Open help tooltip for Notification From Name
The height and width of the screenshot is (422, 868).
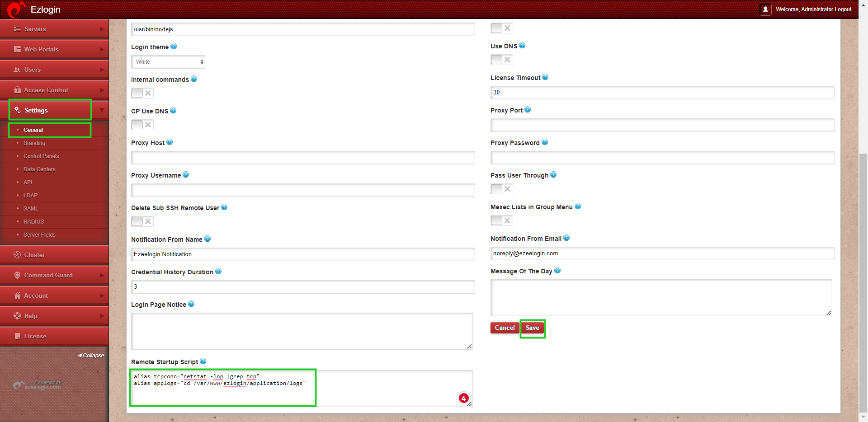pos(208,239)
